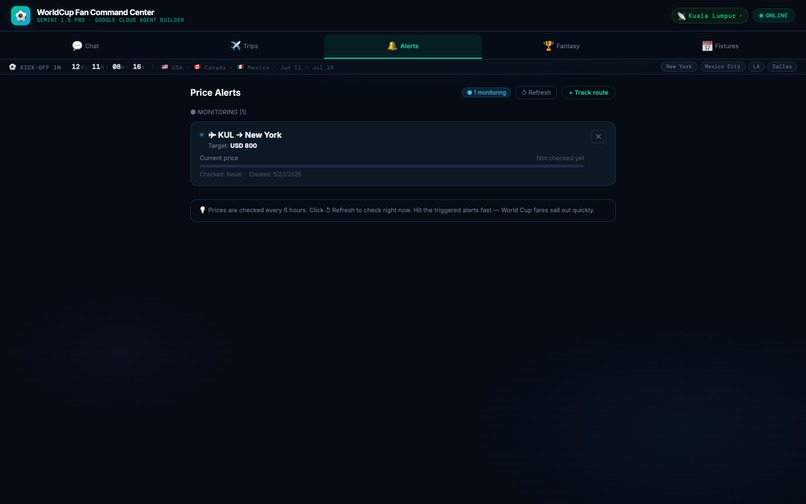806x504 pixels.
Task: Click the kick-off countdown soccer ball icon
Action: click(12, 67)
